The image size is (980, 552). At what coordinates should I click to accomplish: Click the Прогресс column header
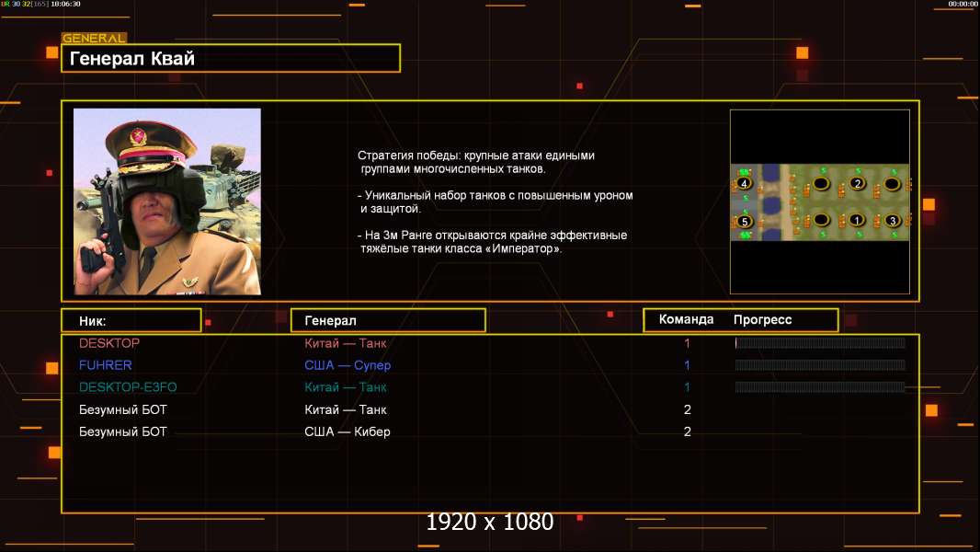pos(762,319)
